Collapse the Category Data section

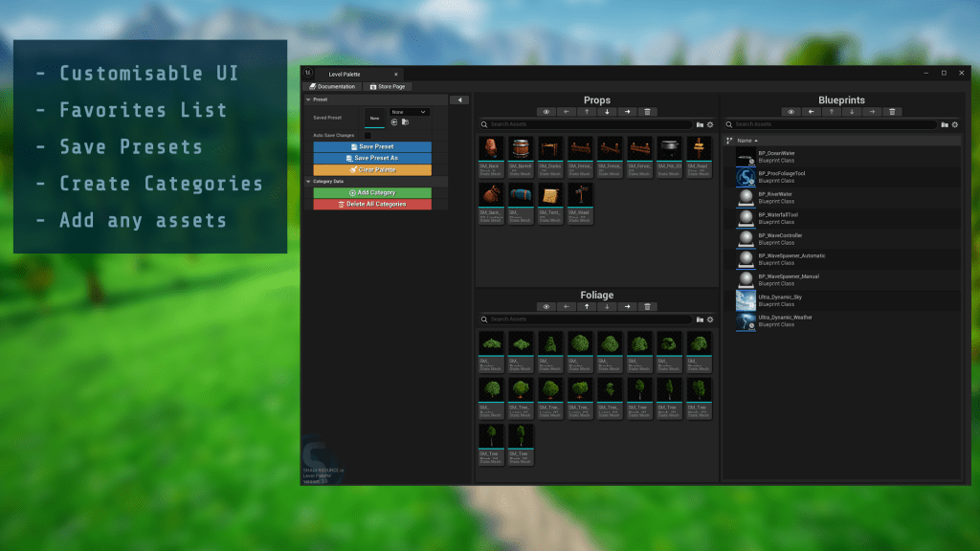pyautogui.click(x=308, y=181)
